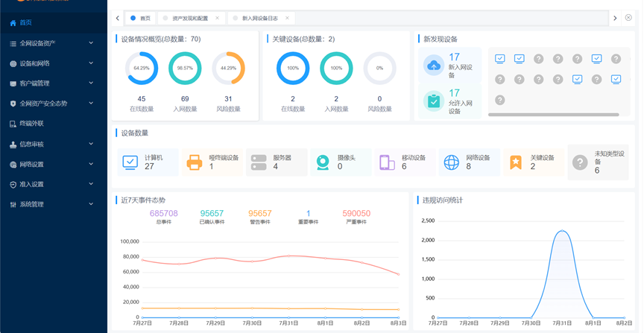The image size is (644, 333).
Task: Click 设备情况概览 入网数量 value 69
Action: 185,99
